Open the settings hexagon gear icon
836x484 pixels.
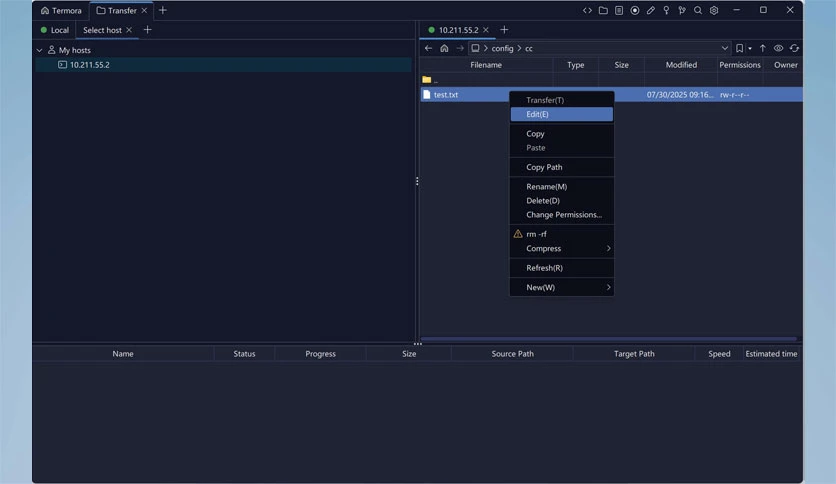pyautogui.click(x=714, y=10)
